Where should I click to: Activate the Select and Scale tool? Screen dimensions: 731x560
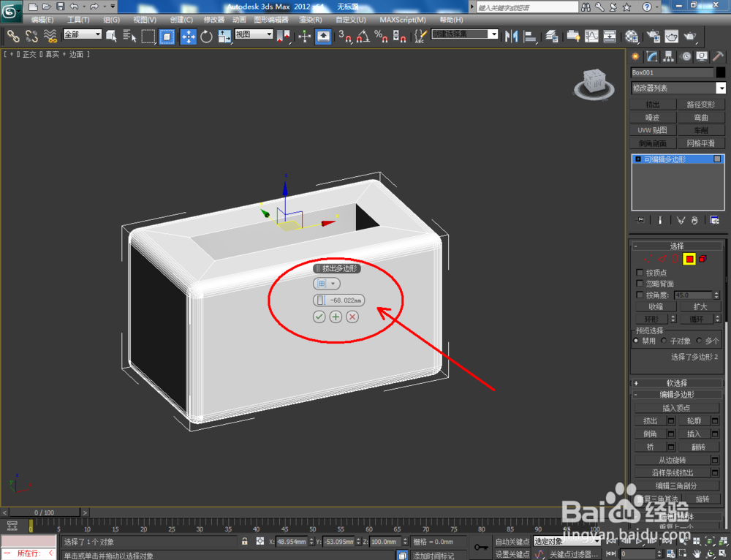click(x=224, y=36)
